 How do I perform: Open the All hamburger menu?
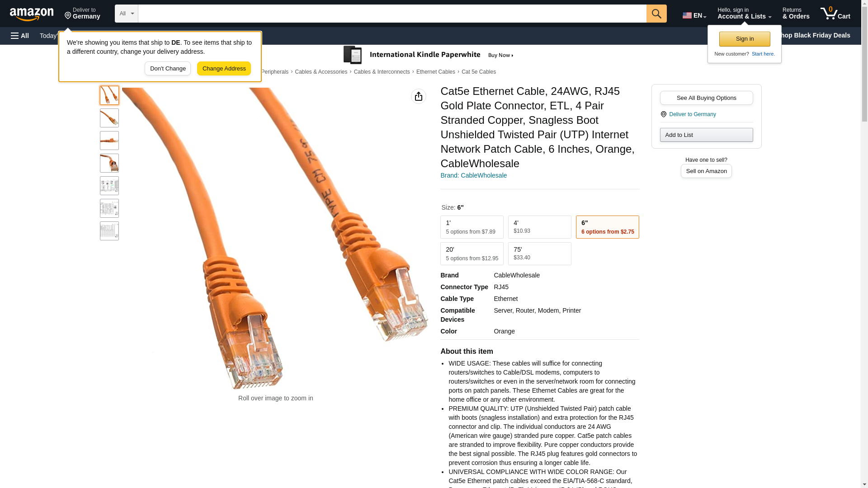[x=20, y=36]
